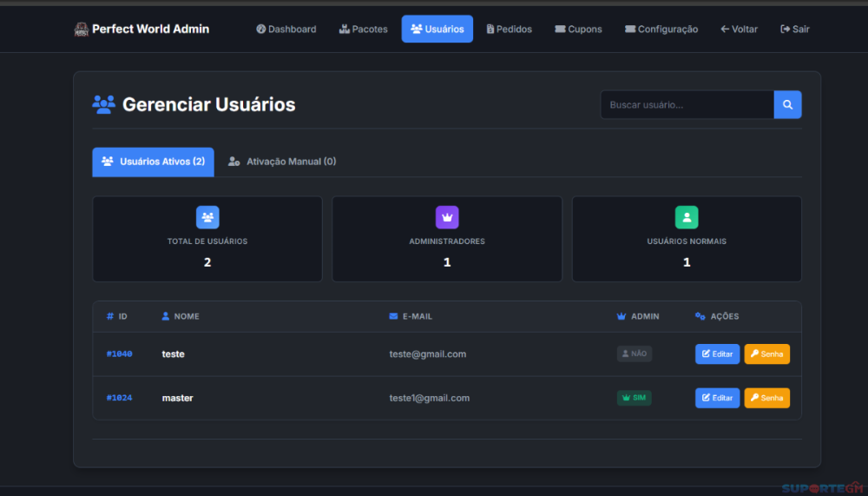The width and height of the screenshot is (868, 496).
Task: Click the blue total users group icon
Action: [207, 217]
